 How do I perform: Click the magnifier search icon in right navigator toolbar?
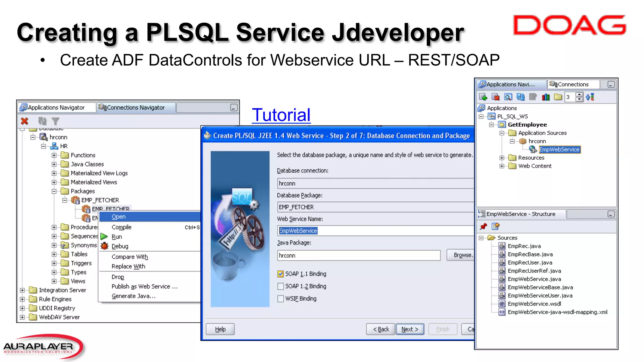click(x=508, y=97)
